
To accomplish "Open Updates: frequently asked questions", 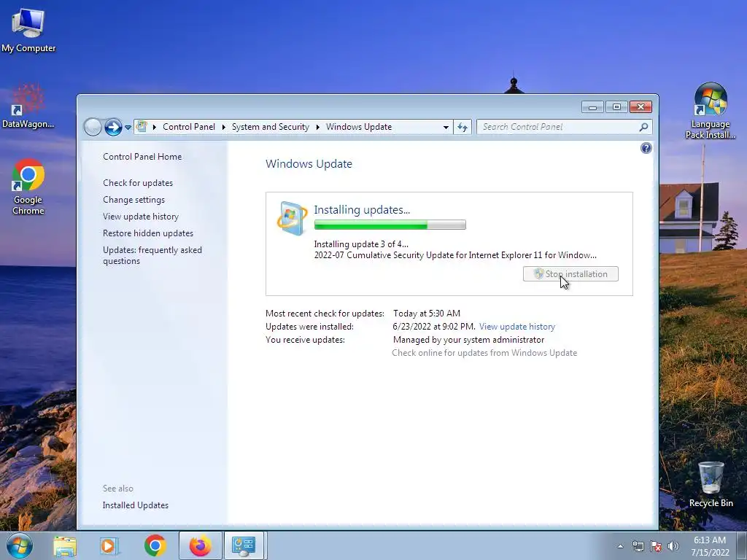I will (152, 255).
